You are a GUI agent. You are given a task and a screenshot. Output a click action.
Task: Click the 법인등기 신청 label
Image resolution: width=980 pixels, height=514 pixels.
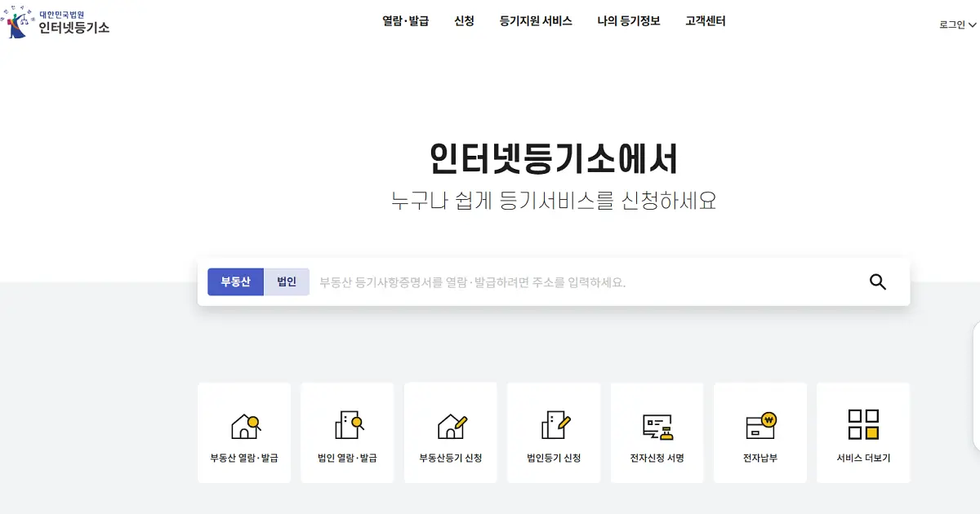(x=554, y=459)
